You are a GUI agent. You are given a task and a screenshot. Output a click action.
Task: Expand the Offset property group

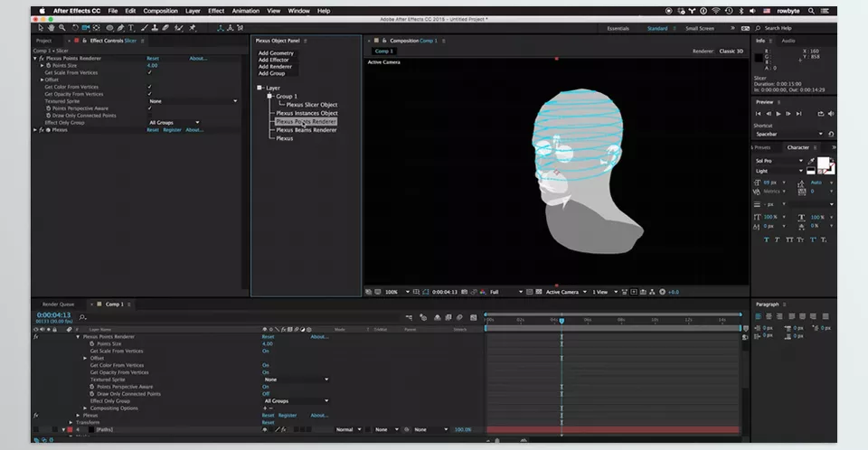[x=42, y=80]
